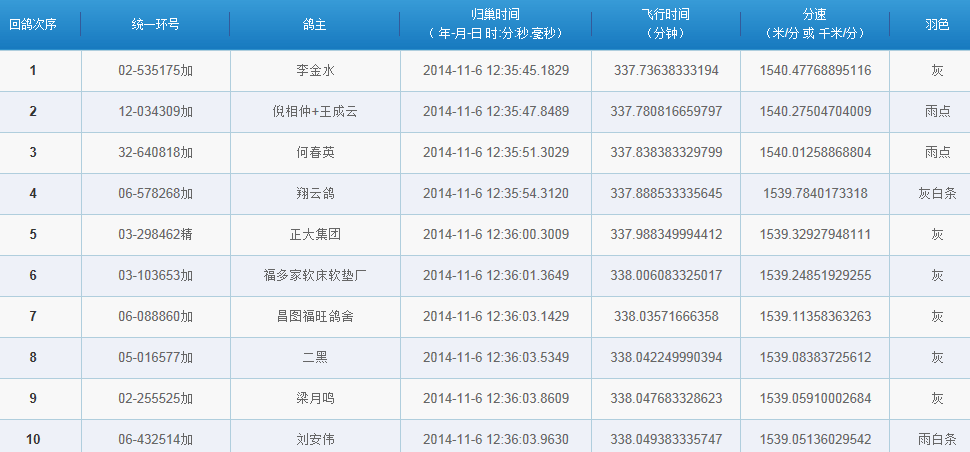The width and height of the screenshot is (970, 452).
Task: Open owner name 李金水
Action: (x=315, y=71)
